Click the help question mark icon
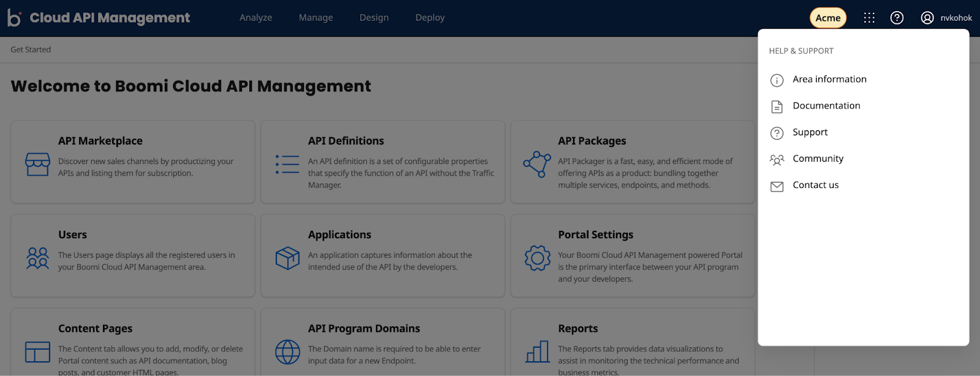 [x=897, y=18]
